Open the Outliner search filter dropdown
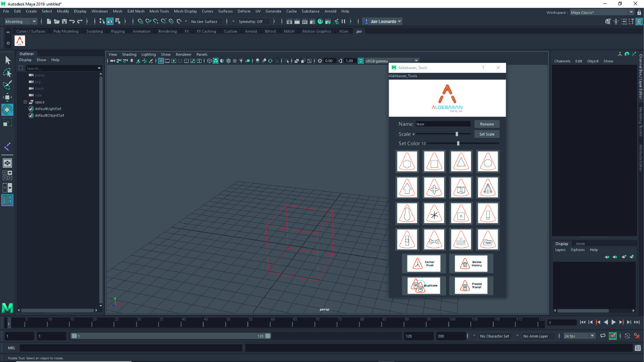Screen dimensions: 644x362 pyautogui.click(x=99, y=68)
